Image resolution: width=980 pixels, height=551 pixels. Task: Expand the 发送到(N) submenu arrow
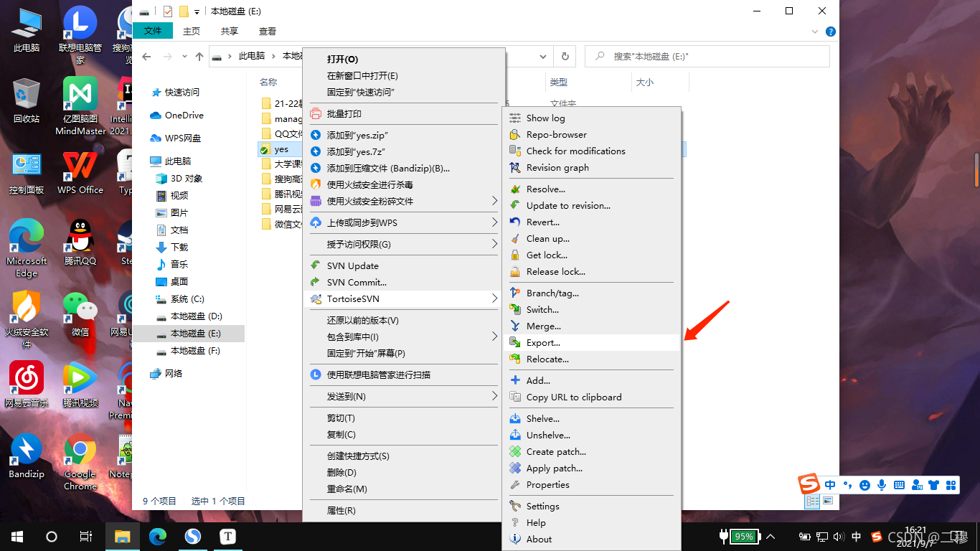tap(494, 396)
